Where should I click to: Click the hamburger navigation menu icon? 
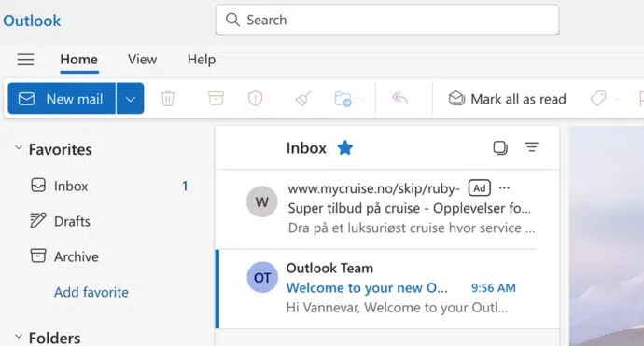(25, 60)
